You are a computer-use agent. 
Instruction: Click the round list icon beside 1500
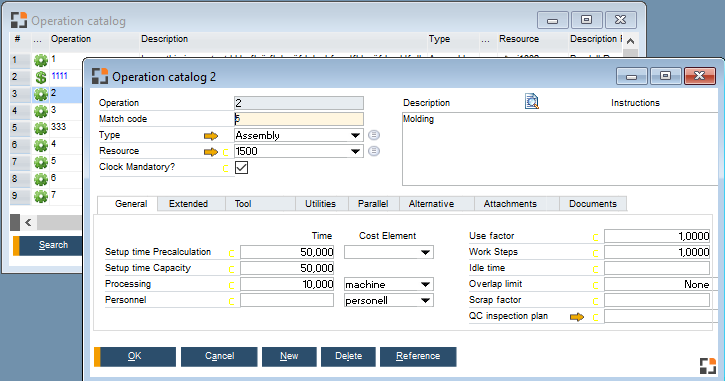click(x=374, y=151)
